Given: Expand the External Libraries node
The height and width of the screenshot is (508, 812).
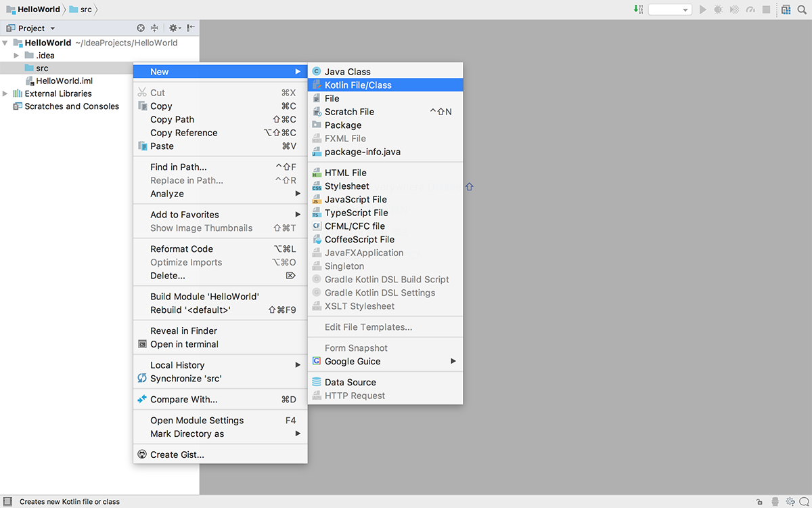Looking at the screenshot, I should coord(6,93).
